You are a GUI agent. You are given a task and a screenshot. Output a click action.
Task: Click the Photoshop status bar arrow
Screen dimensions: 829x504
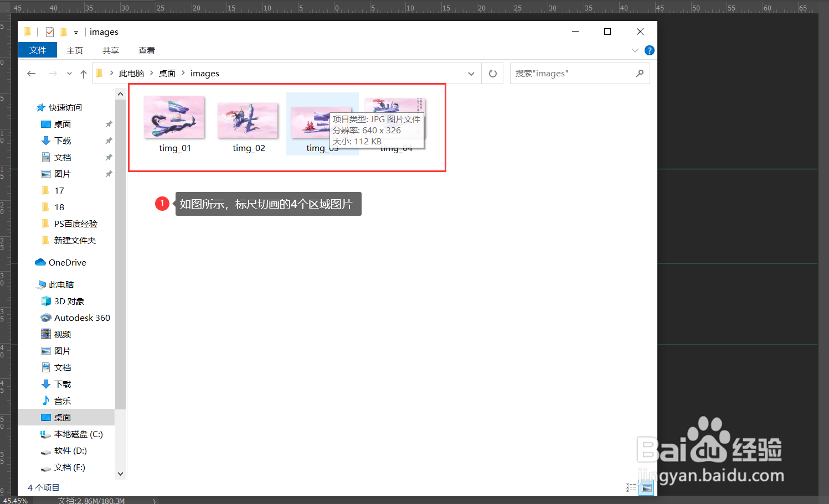(155, 501)
